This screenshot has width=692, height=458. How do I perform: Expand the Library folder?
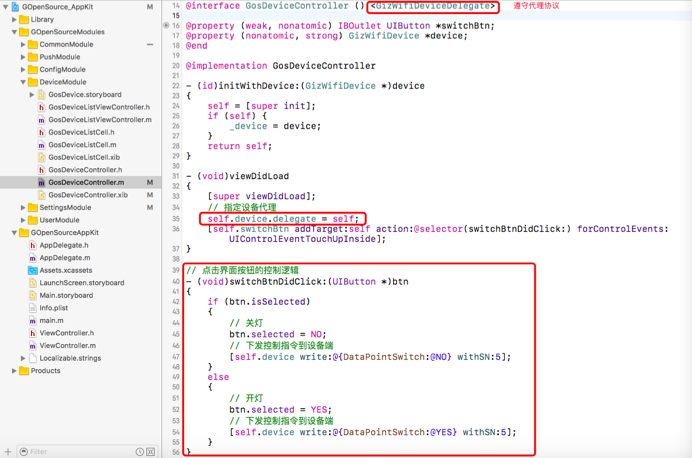14,19
